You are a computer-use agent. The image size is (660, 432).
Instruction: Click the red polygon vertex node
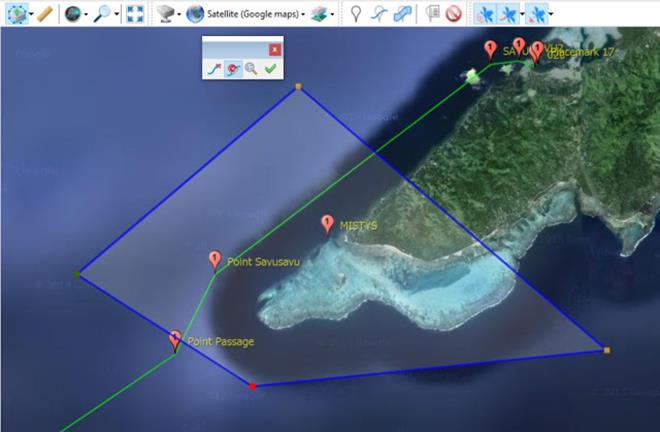(x=252, y=385)
